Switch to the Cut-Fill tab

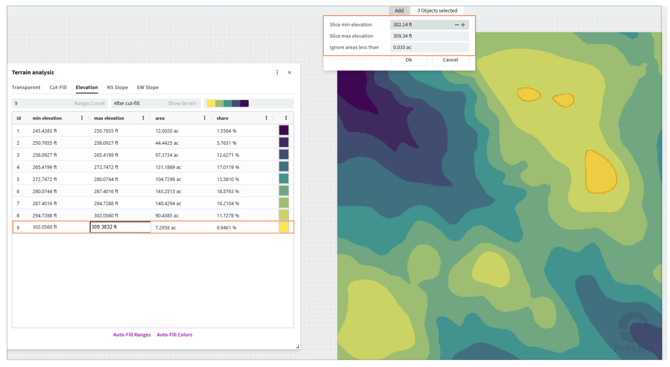click(x=58, y=87)
